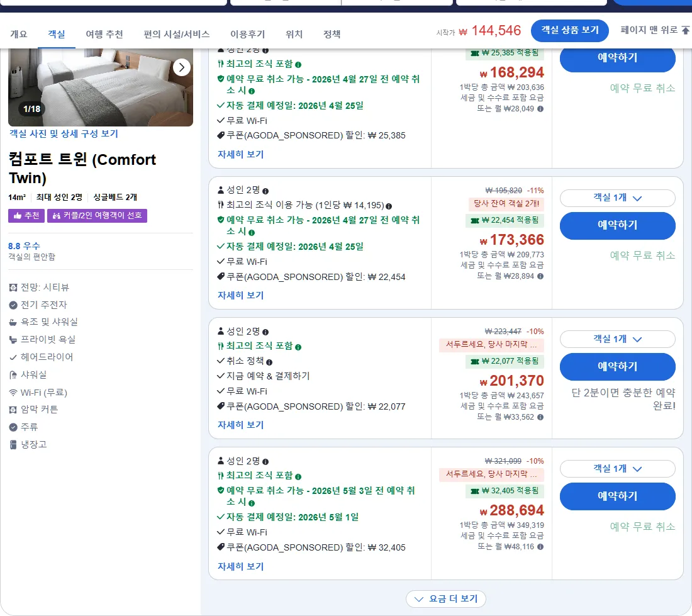Viewport: 692px width, 616px height.
Task: Click ₩32,405 적용됨 coupon badge
Action: [505, 491]
